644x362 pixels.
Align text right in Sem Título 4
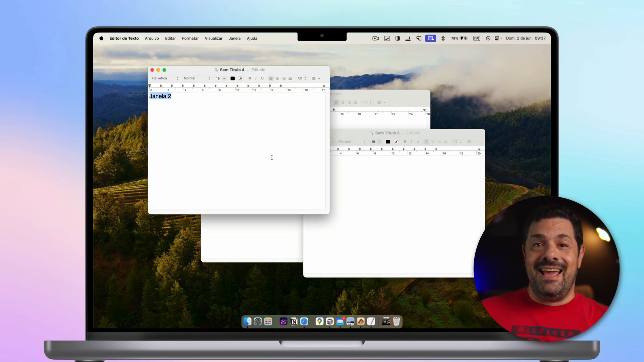(284, 78)
